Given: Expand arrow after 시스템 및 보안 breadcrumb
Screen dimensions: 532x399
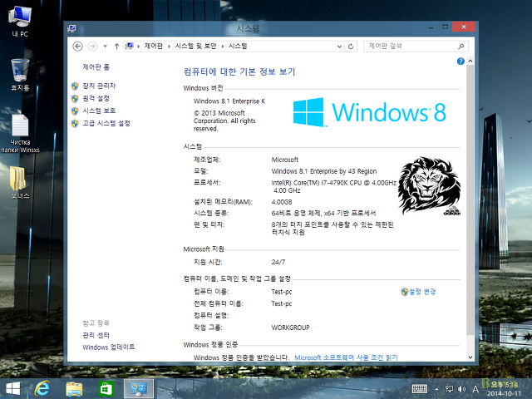Looking at the screenshot, I should [223, 47].
